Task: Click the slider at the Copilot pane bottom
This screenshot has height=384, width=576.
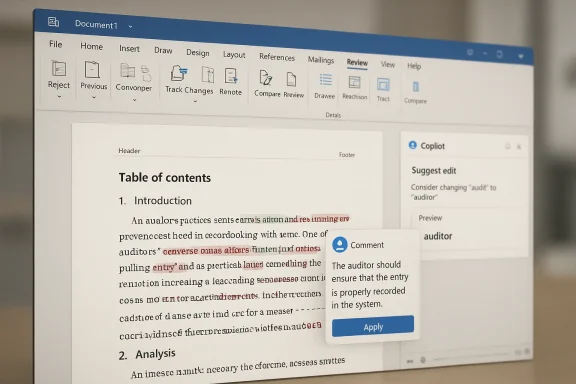Action: (x=472, y=356)
